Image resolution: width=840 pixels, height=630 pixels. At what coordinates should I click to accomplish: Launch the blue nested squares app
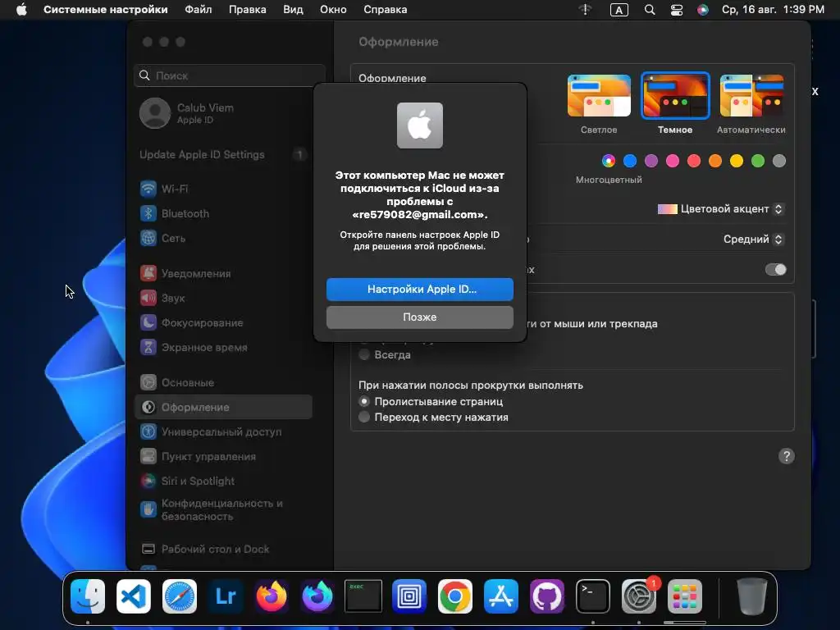click(x=409, y=596)
